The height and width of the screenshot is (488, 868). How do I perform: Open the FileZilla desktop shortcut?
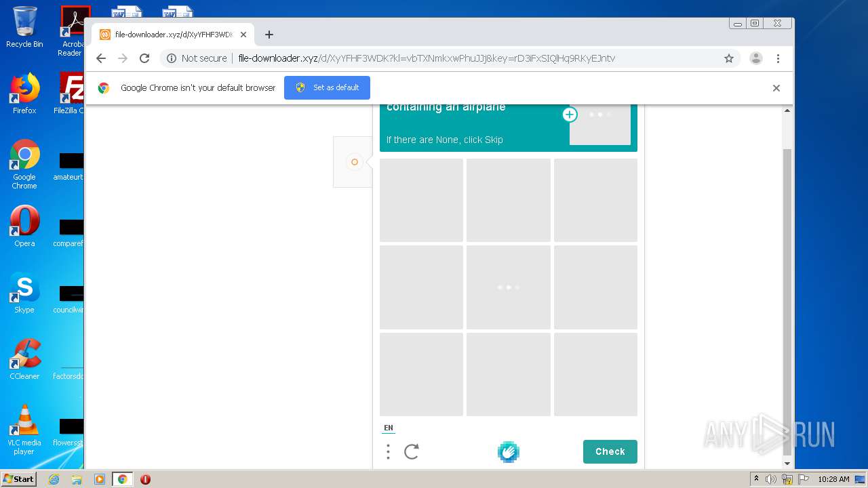click(x=71, y=94)
